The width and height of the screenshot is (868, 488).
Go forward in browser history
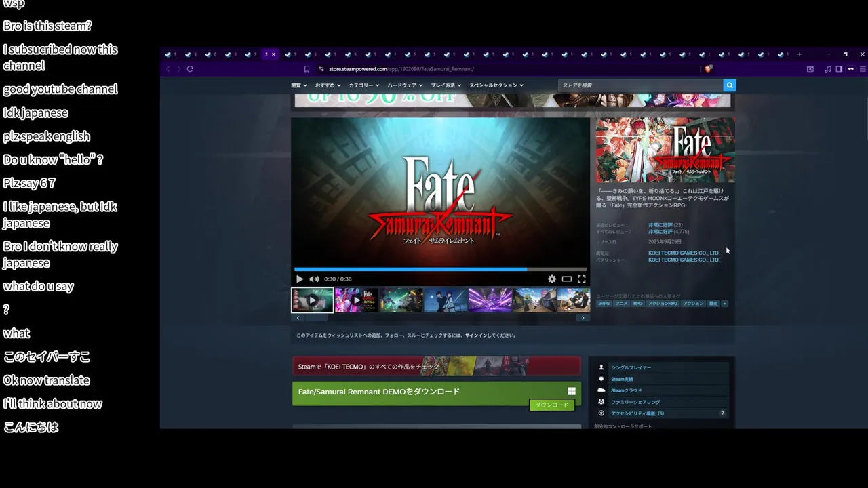pos(178,68)
